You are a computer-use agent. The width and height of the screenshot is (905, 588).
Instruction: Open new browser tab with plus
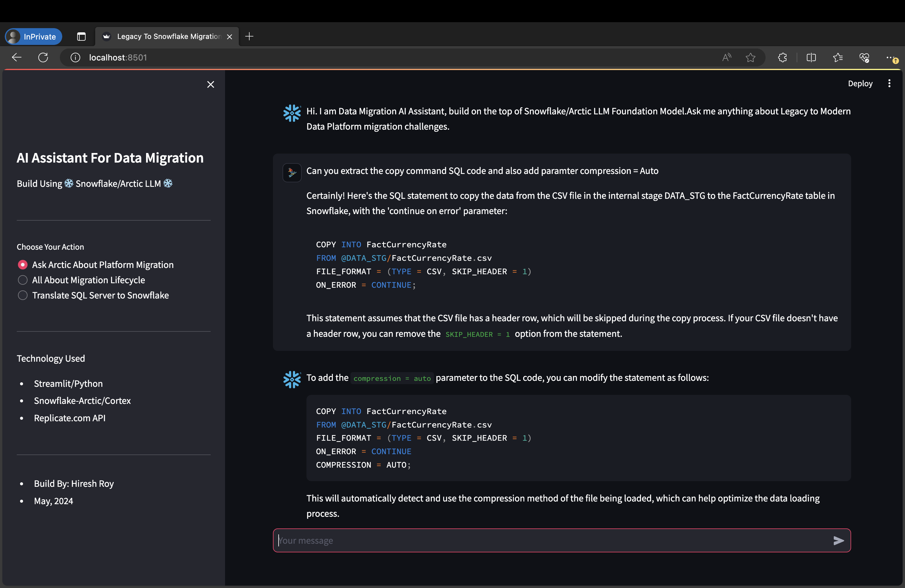(x=249, y=37)
